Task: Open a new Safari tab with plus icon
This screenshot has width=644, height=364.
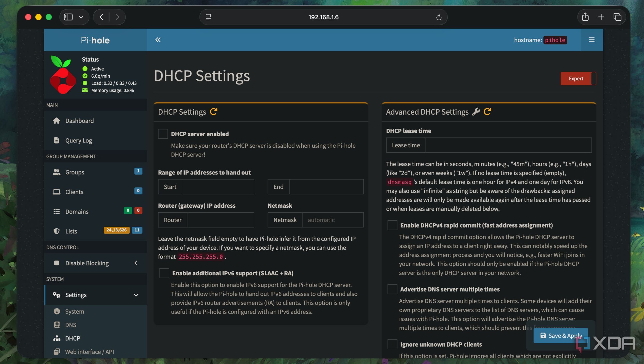Action: [601, 17]
